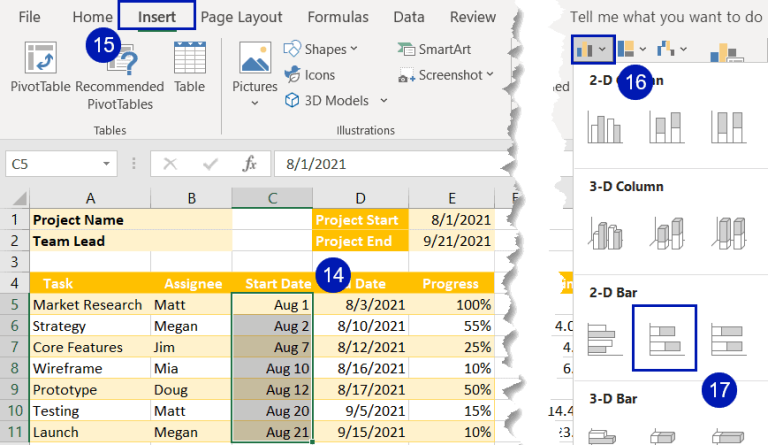768x445 pixels.
Task: Pick the 3-D Stacked Column chart
Action: [667, 233]
